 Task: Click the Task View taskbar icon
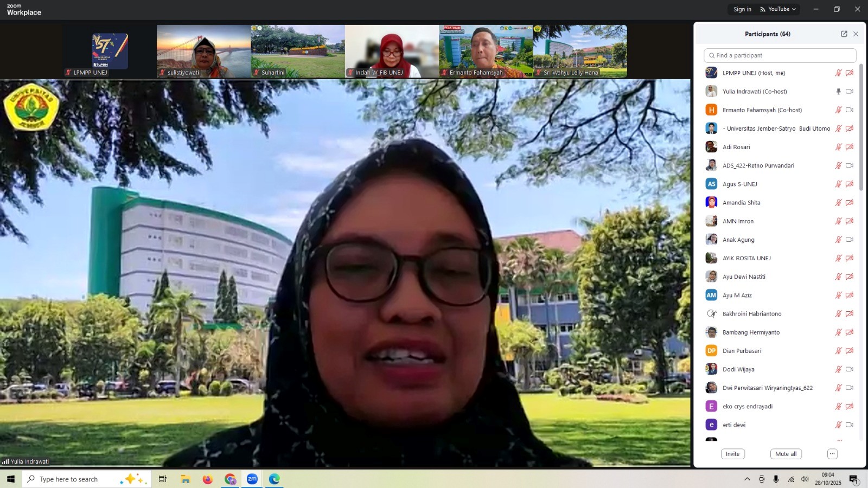point(162,479)
